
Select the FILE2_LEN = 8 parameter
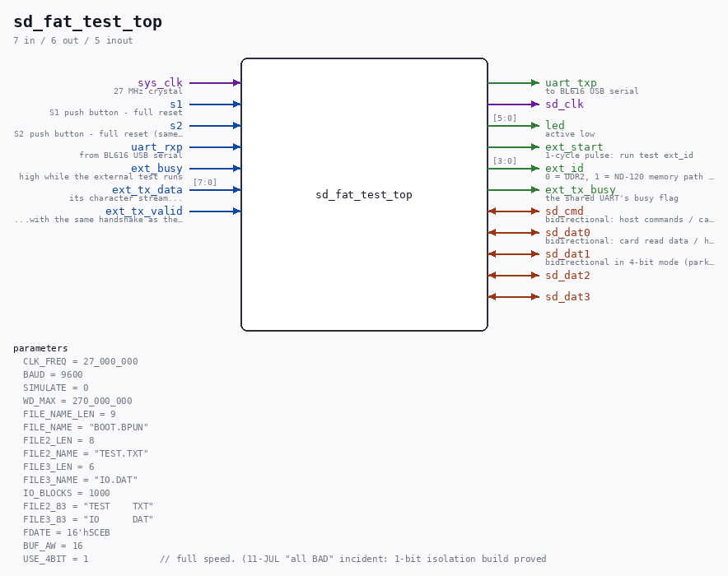(x=58, y=440)
